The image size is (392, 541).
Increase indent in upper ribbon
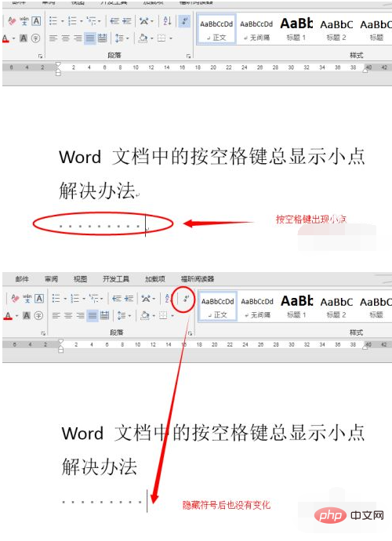point(127,21)
